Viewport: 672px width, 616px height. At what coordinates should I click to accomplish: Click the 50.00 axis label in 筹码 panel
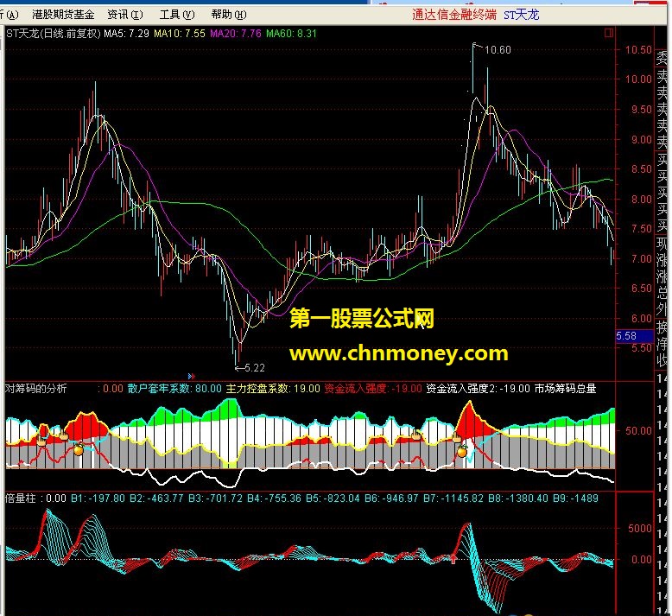point(638,431)
